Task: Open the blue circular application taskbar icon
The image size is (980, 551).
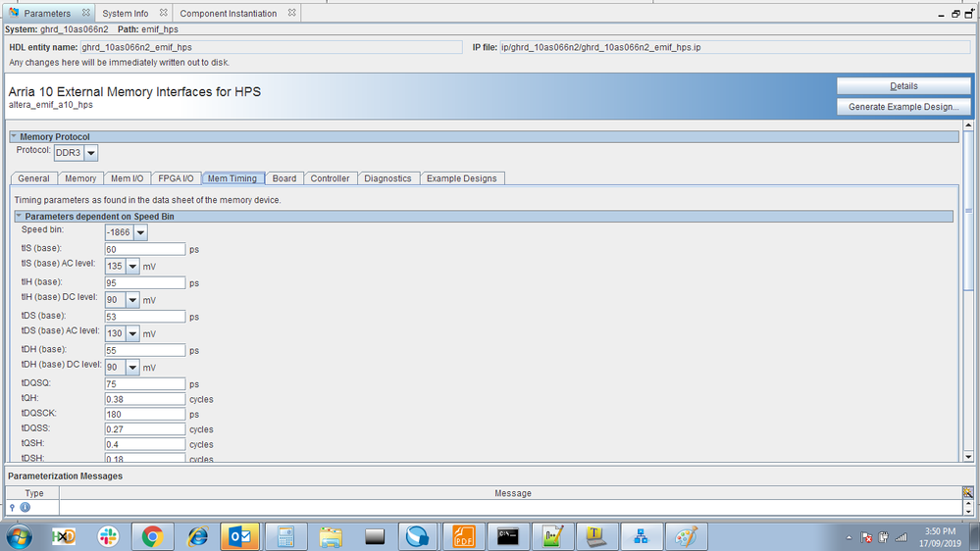Action: [x=418, y=536]
